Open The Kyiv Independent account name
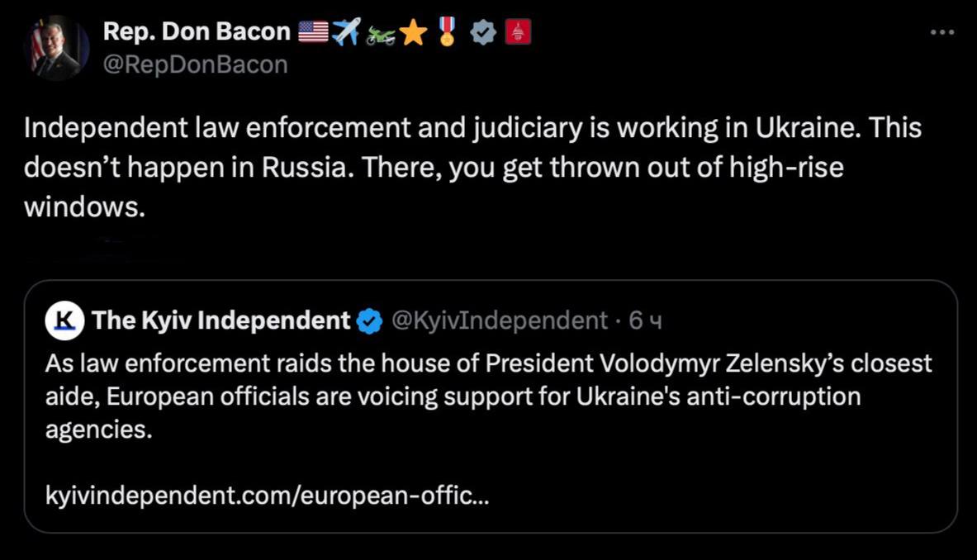 (221, 320)
